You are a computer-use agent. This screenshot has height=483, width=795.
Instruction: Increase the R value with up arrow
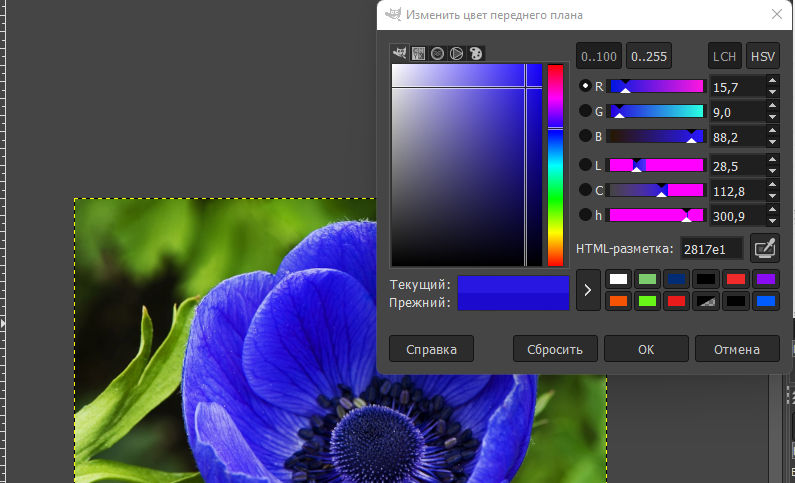[x=772, y=81]
